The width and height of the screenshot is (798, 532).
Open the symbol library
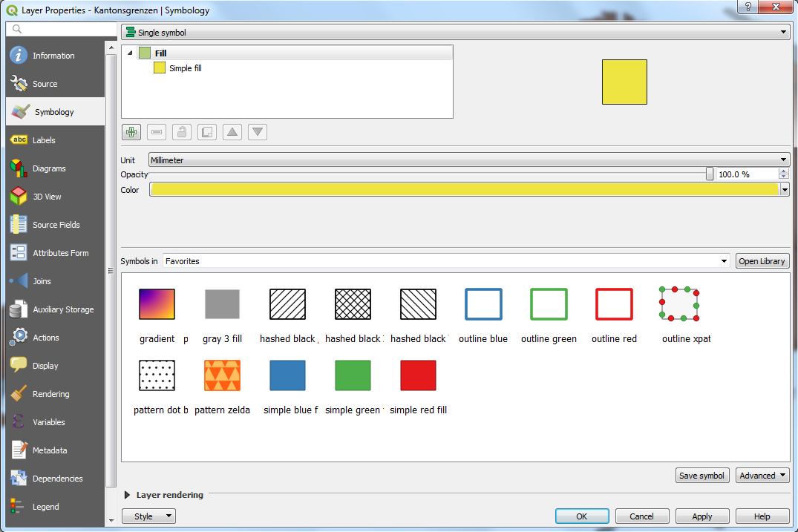pyautogui.click(x=762, y=260)
